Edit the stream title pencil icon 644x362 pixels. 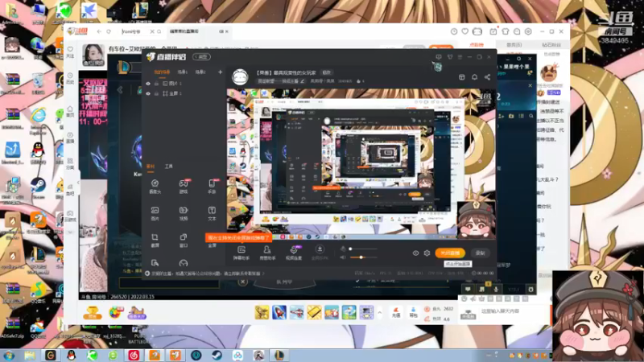(x=303, y=81)
